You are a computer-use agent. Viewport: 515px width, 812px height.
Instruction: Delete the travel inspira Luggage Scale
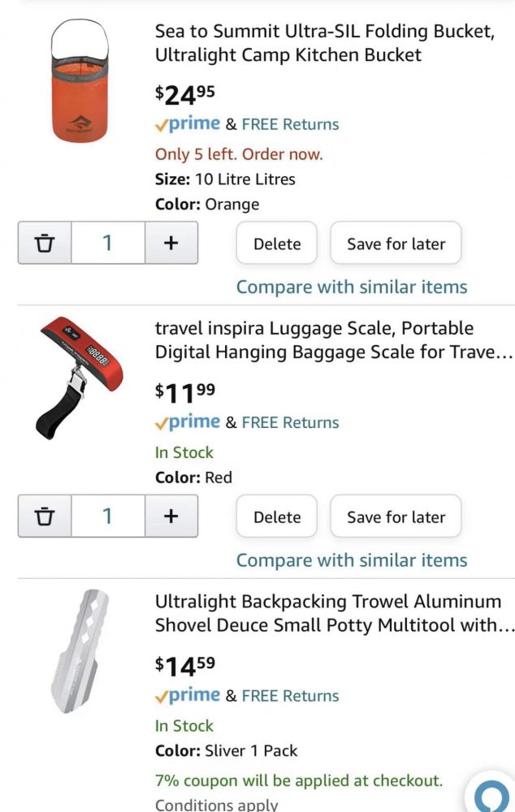point(277,517)
